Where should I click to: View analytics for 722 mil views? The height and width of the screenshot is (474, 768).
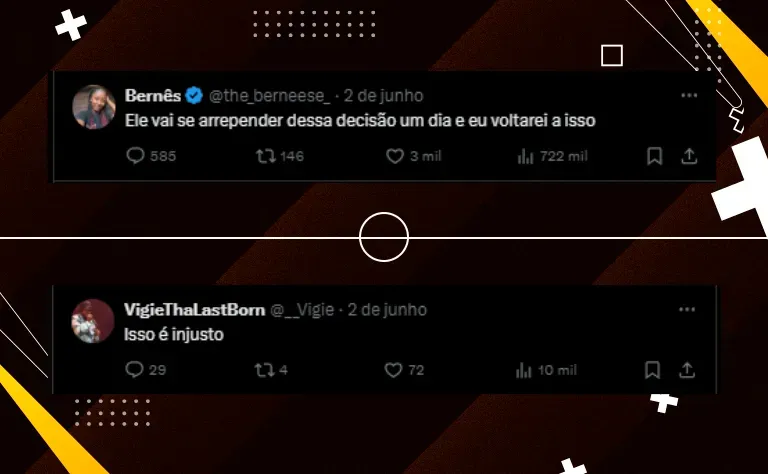tap(552, 156)
